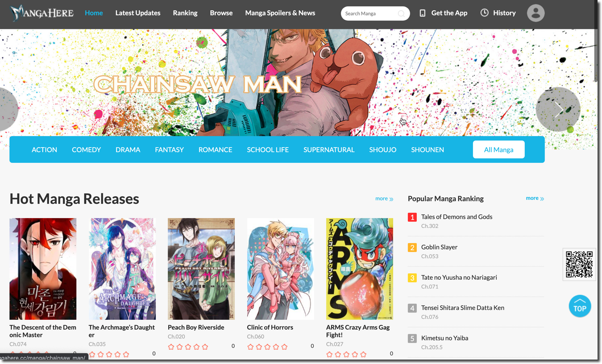The width and height of the screenshot is (602, 364).
Task: Select the COMEDY genre
Action: (x=87, y=149)
